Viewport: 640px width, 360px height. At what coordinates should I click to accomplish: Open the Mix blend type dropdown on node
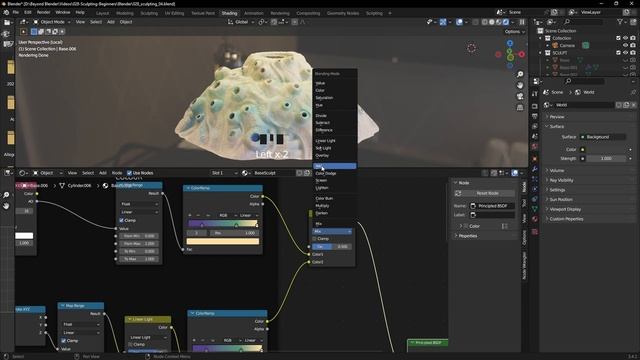point(332,231)
